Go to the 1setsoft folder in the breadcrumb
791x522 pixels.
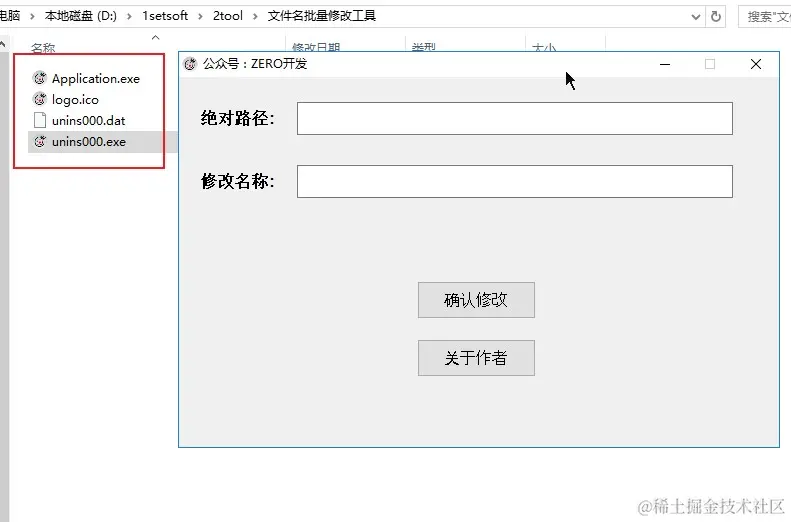pyautogui.click(x=165, y=16)
